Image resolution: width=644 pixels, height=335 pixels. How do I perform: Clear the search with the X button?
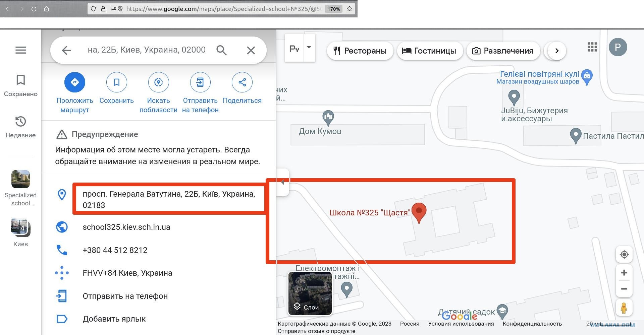click(251, 50)
